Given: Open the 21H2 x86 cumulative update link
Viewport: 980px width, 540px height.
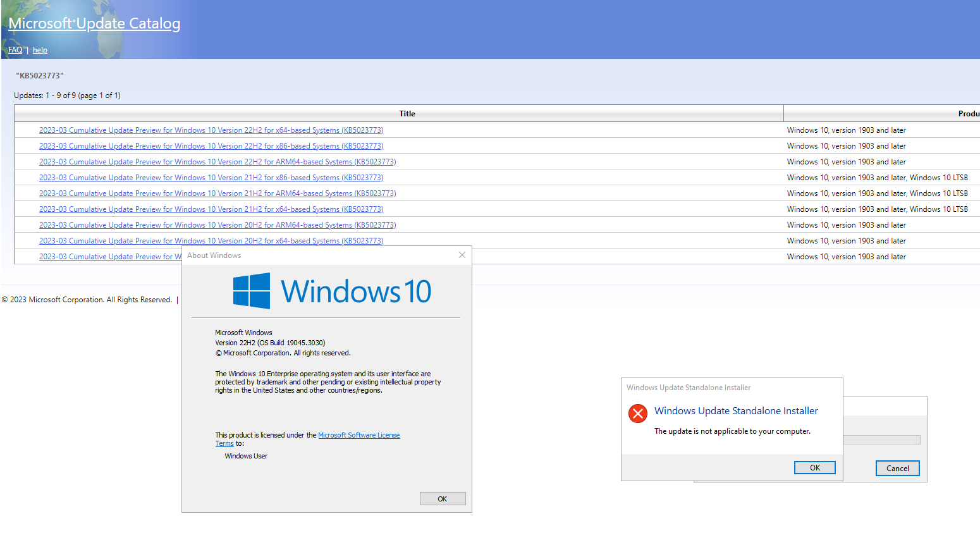Looking at the screenshot, I should (211, 177).
